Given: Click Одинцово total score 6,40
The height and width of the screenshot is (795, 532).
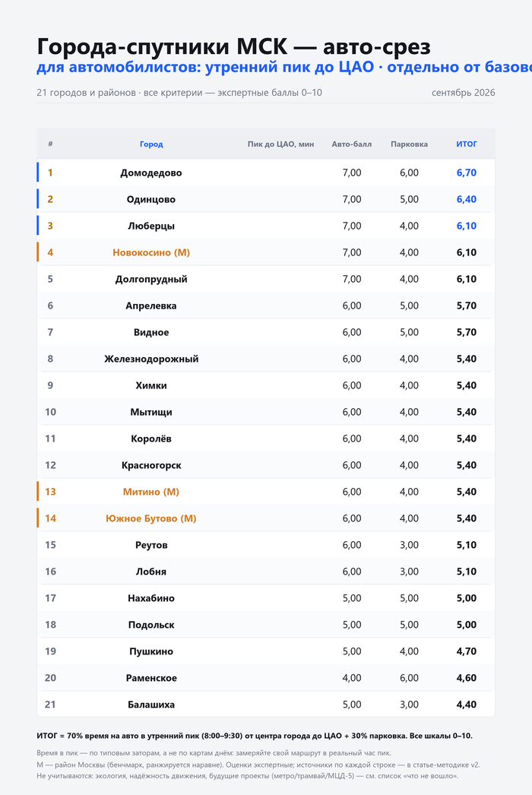Looking at the screenshot, I should tap(466, 199).
